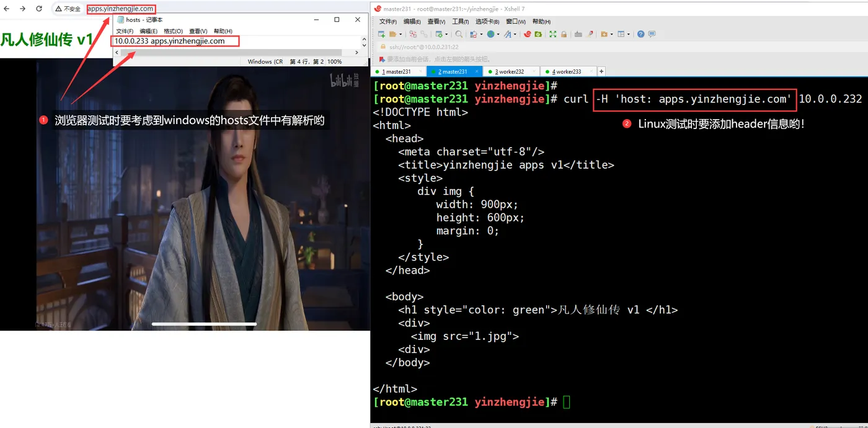Click Notepad scroll-up arrow
Viewport: 868px width, 428px height.
click(365, 38)
